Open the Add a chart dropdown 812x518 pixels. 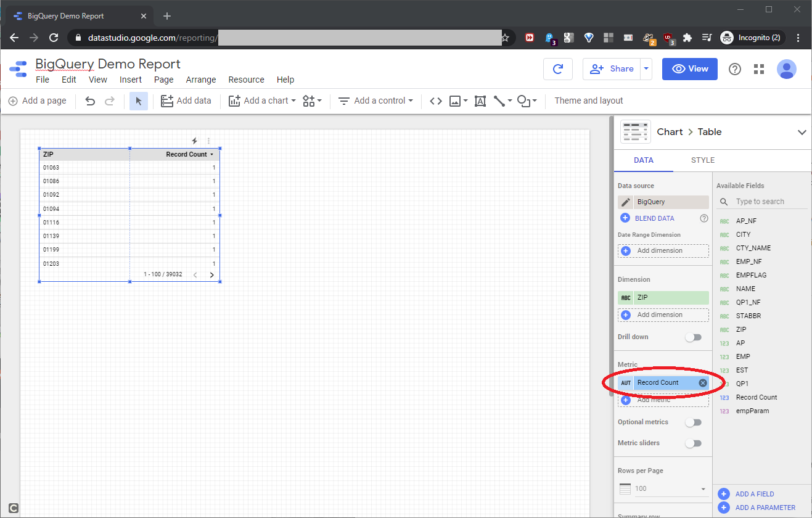pyautogui.click(x=262, y=101)
